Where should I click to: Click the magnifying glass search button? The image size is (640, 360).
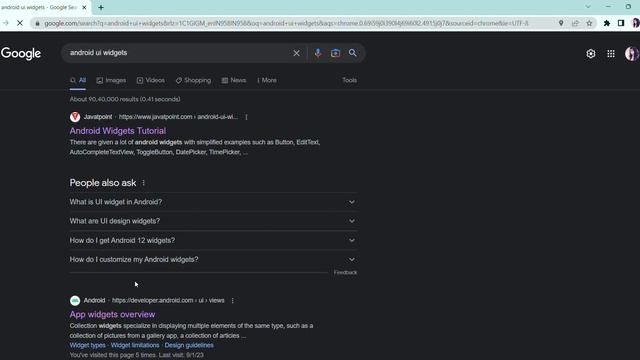point(353,53)
